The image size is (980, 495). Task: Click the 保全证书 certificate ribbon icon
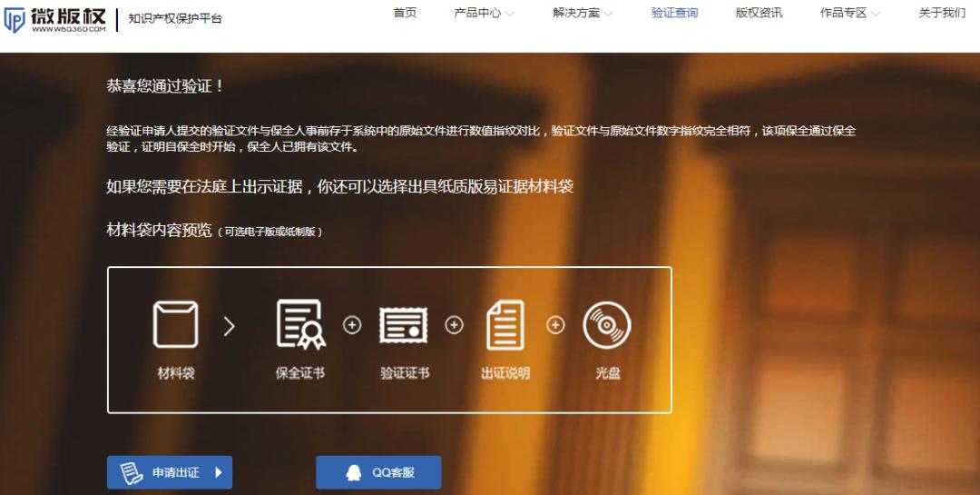[300, 324]
